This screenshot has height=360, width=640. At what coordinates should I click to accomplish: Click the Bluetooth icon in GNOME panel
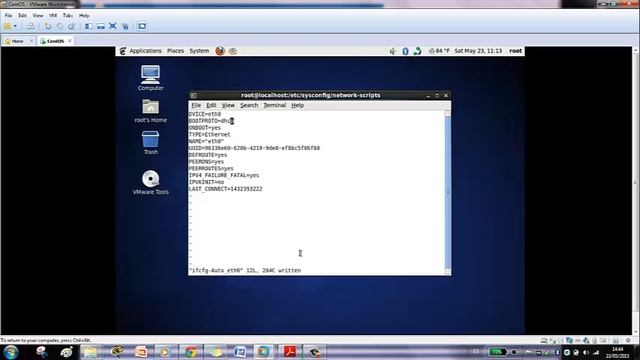tap(405, 51)
